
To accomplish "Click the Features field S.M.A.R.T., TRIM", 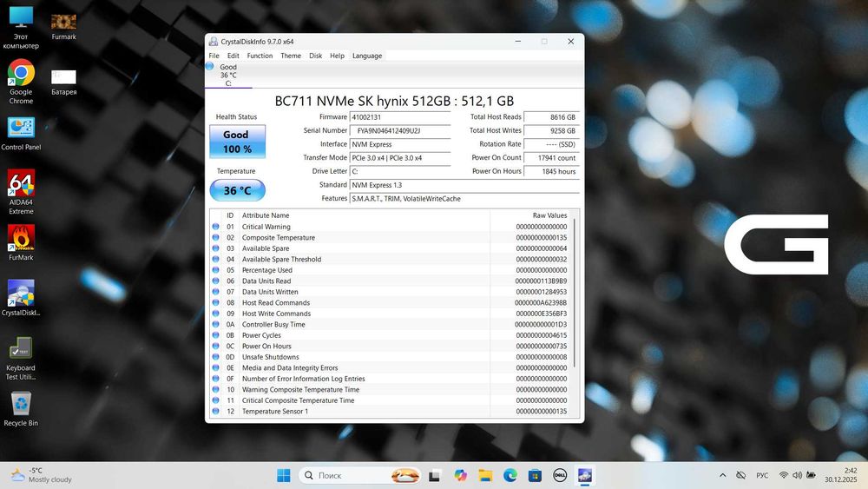I will [464, 199].
